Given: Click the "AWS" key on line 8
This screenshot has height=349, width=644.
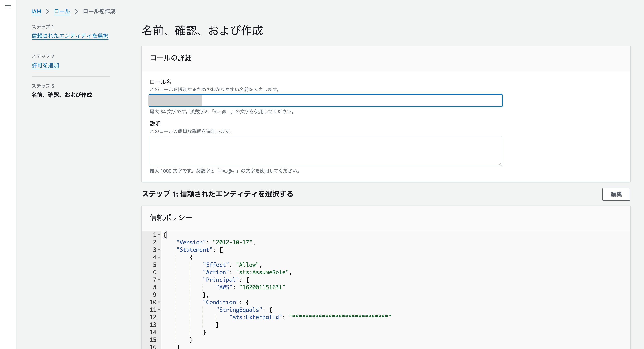Looking at the screenshot, I should tap(224, 287).
